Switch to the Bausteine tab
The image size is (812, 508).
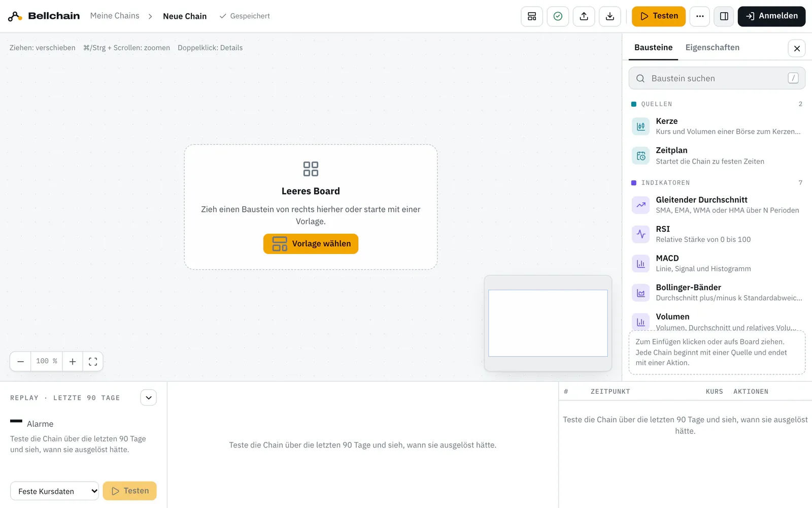(x=653, y=48)
